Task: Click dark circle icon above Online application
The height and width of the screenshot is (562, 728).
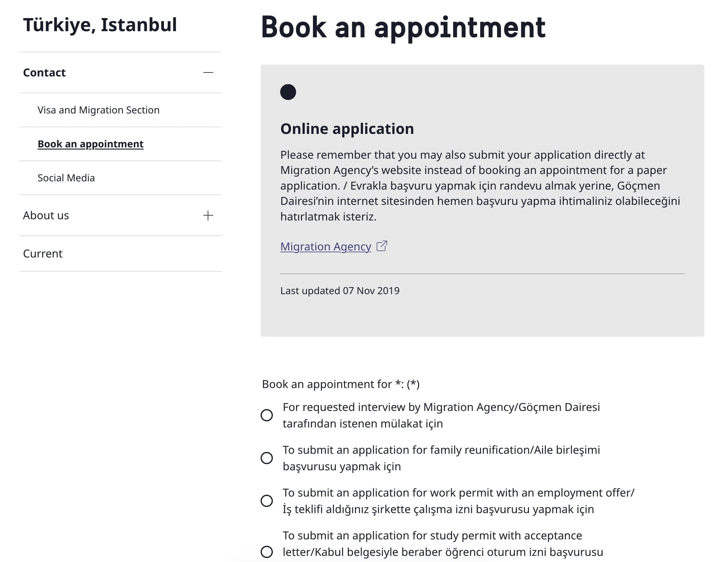Action: 288,92
